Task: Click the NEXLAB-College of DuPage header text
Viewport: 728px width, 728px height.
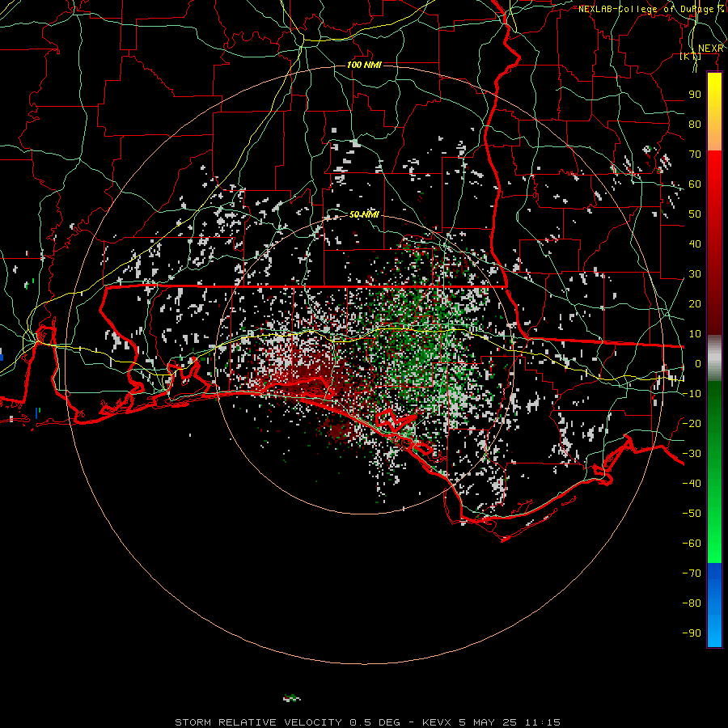Action: (651, 9)
